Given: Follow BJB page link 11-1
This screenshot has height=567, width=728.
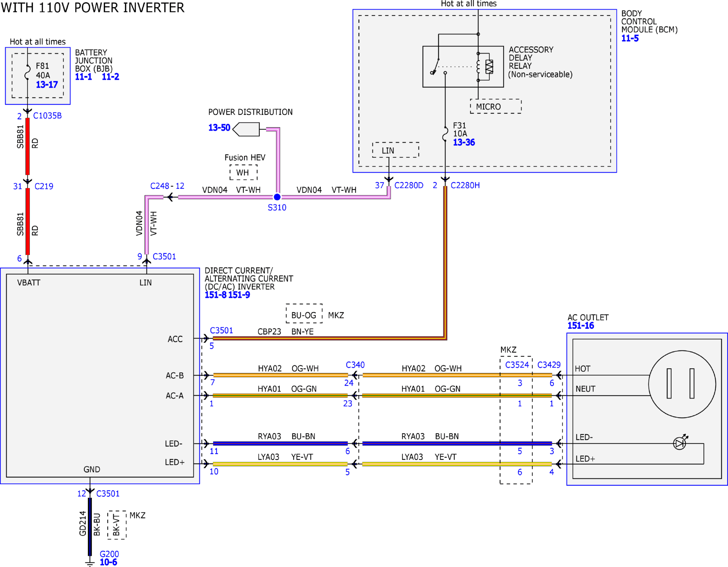Looking at the screenshot, I should (83, 77).
